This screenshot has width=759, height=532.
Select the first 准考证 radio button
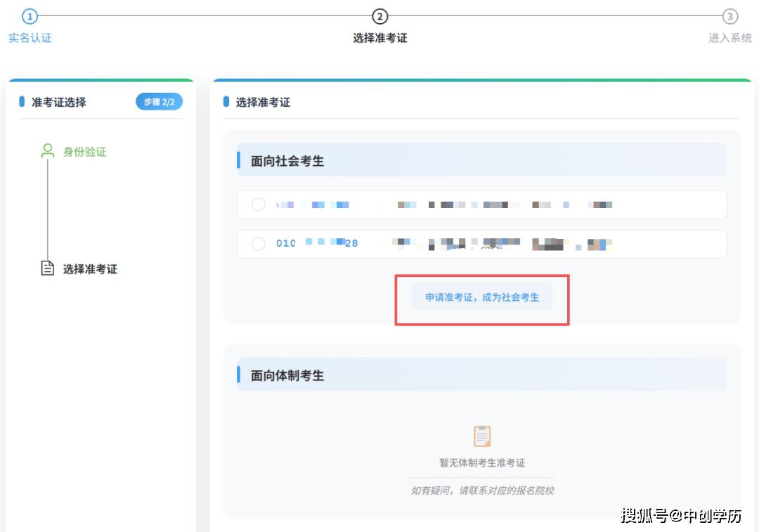258,205
